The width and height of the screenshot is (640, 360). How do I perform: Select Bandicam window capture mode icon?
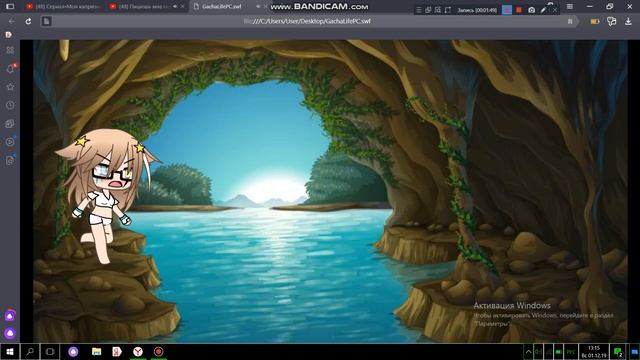point(428,10)
